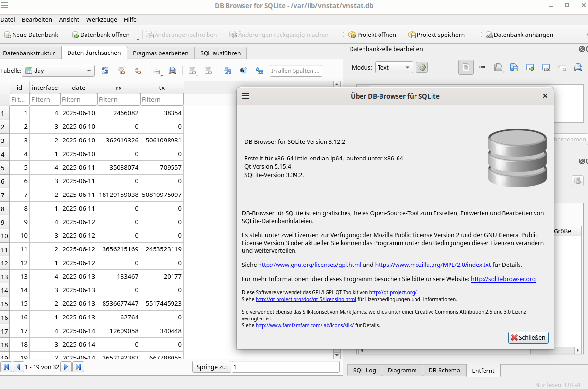
Task: Select row header 13 in the table
Action: pyautogui.click(x=5, y=276)
